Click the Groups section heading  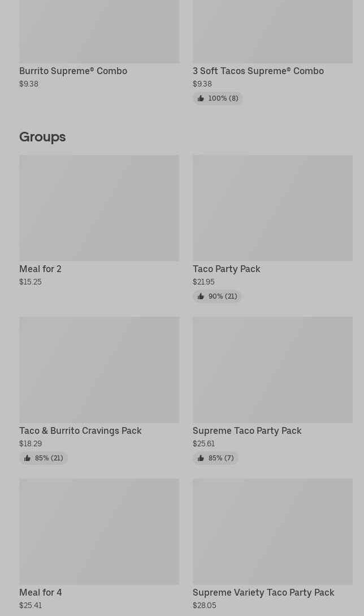point(42,136)
